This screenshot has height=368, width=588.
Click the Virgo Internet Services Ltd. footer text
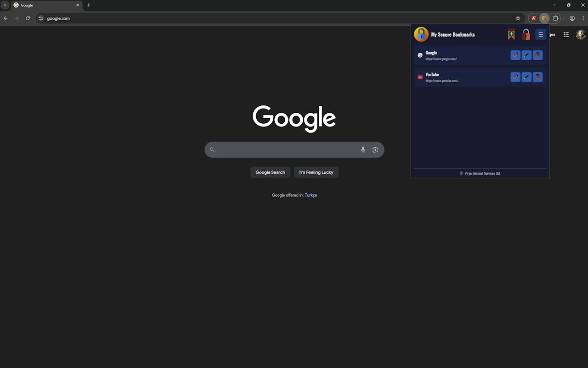[x=482, y=173]
